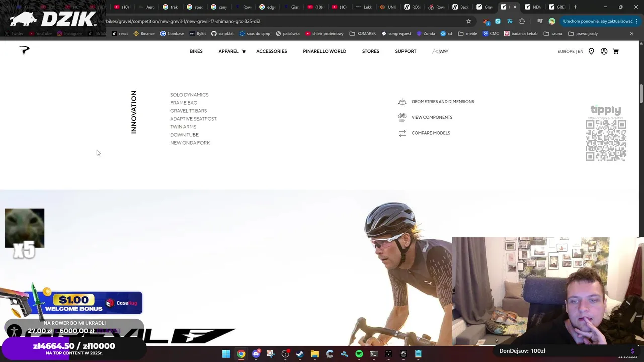Viewport: 644px width, 362px height.
Task: Click the COMPARE MODELS link
Action: click(431, 133)
